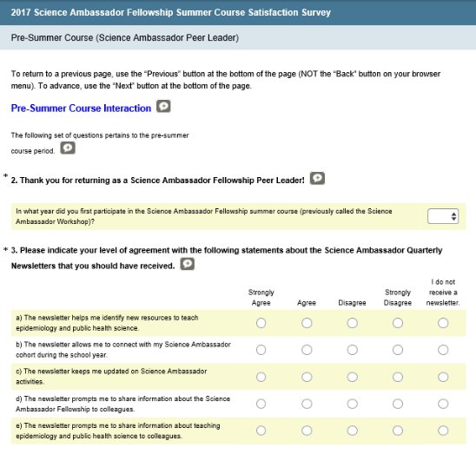476x454 pixels.
Task: Select Agree for statement a on resources
Action: click(x=307, y=323)
